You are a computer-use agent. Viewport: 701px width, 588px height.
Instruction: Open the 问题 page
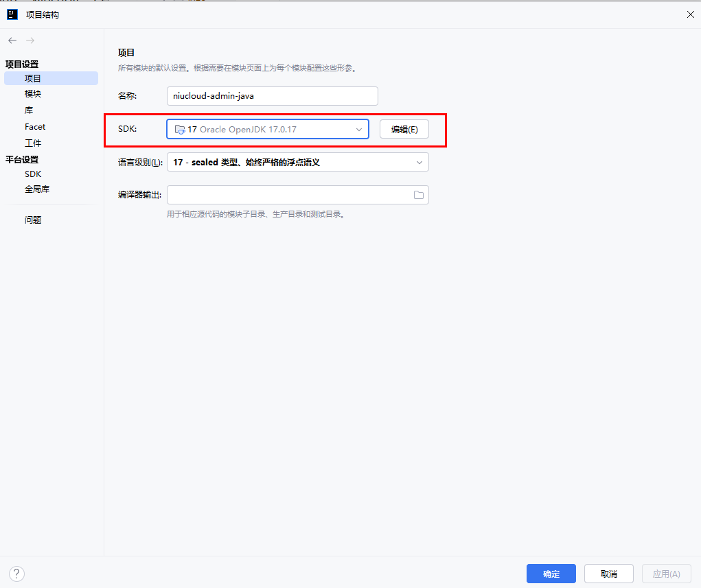coord(33,220)
